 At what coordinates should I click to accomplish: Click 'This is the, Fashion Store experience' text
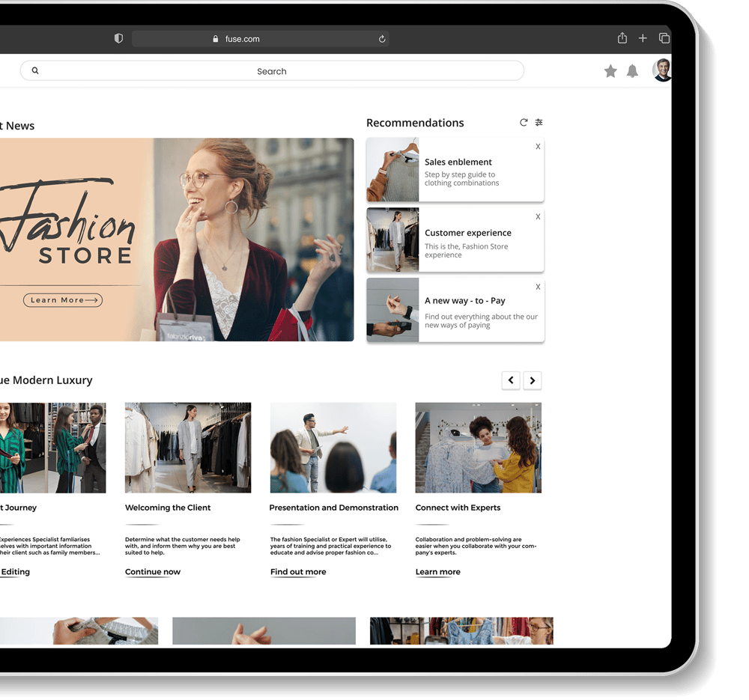pos(466,251)
